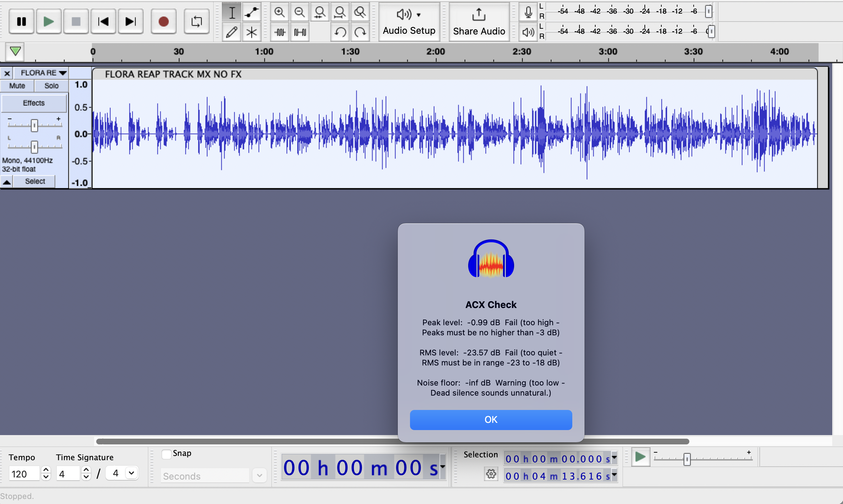Trim audio outside selection
This screenshot has width=843, height=504.
[280, 32]
